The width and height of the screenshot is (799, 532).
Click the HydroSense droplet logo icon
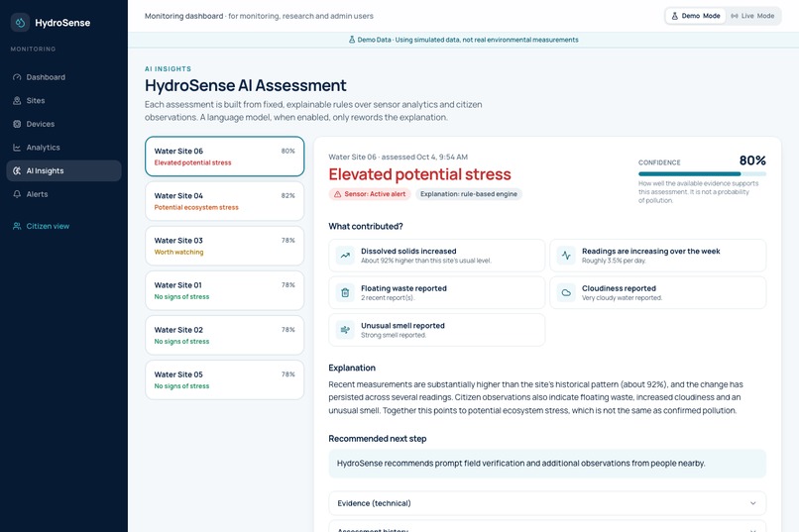click(20, 23)
